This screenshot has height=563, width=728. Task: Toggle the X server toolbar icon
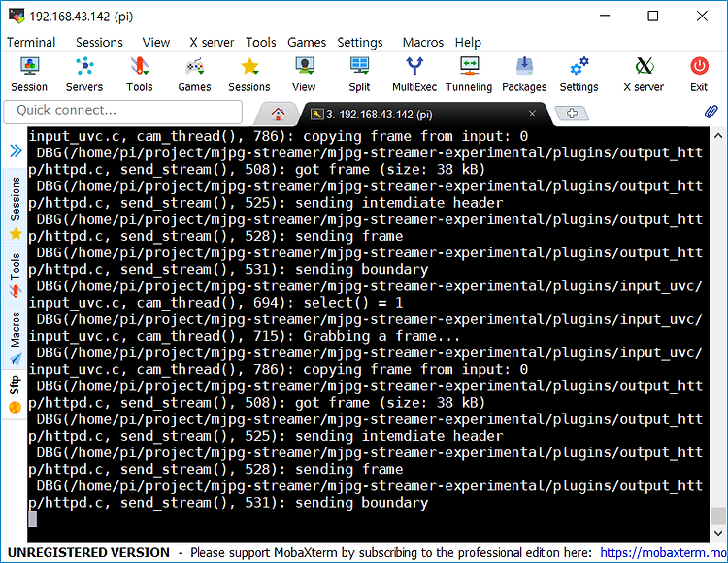click(x=644, y=75)
